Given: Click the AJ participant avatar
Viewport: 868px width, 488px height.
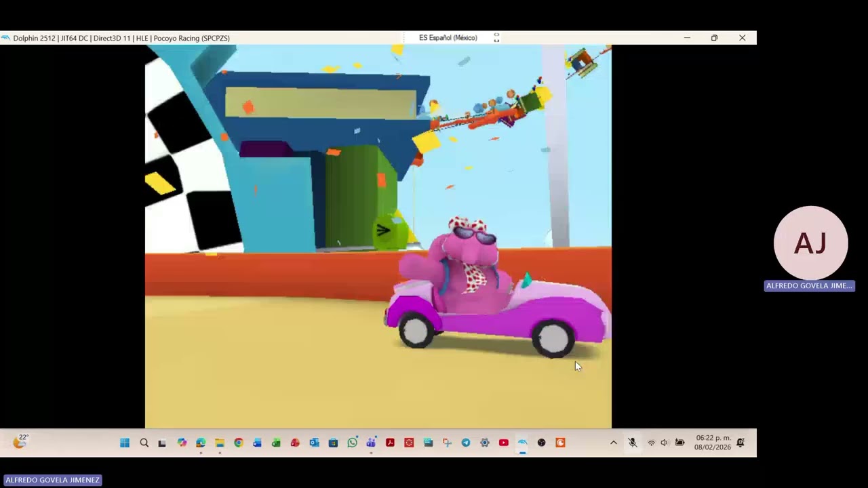Looking at the screenshot, I should coord(810,243).
